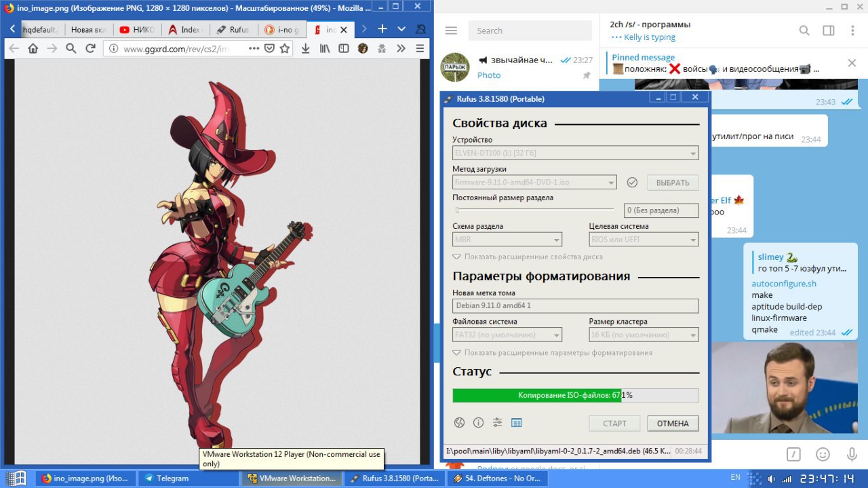Click the volume icon in the system tray

[771, 478]
